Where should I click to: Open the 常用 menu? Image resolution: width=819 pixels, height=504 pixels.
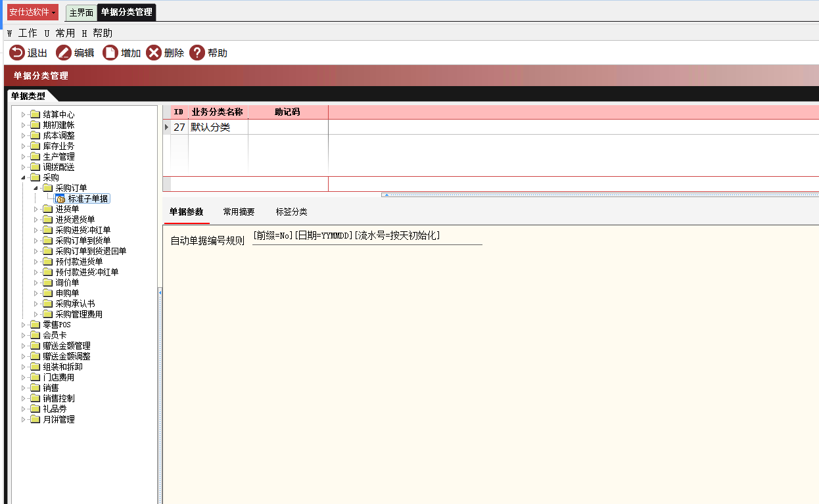pos(60,33)
